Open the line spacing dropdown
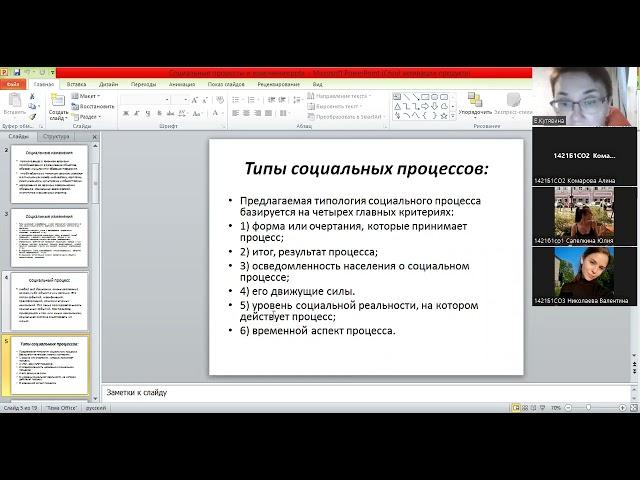640x480 pixels. tap(298, 100)
